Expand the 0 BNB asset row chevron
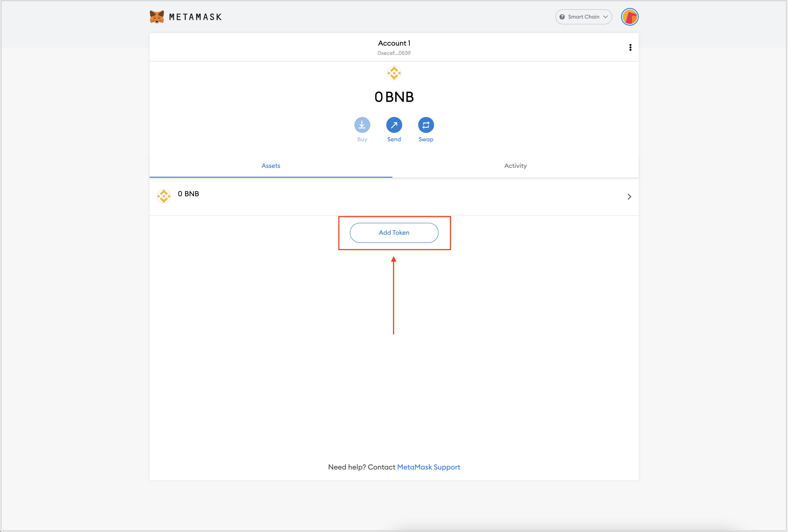The width and height of the screenshot is (788, 532). pos(629,197)
